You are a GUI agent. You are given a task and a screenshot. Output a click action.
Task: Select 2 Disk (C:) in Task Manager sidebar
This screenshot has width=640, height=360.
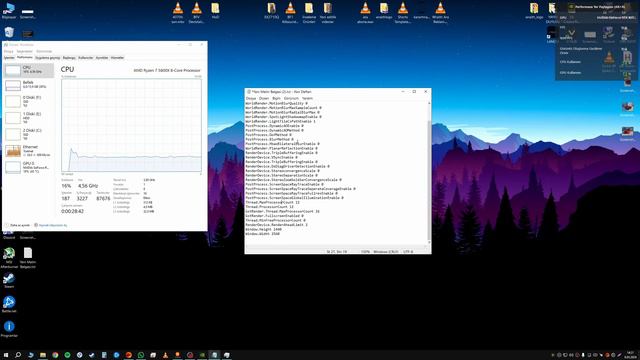[29, 134]
